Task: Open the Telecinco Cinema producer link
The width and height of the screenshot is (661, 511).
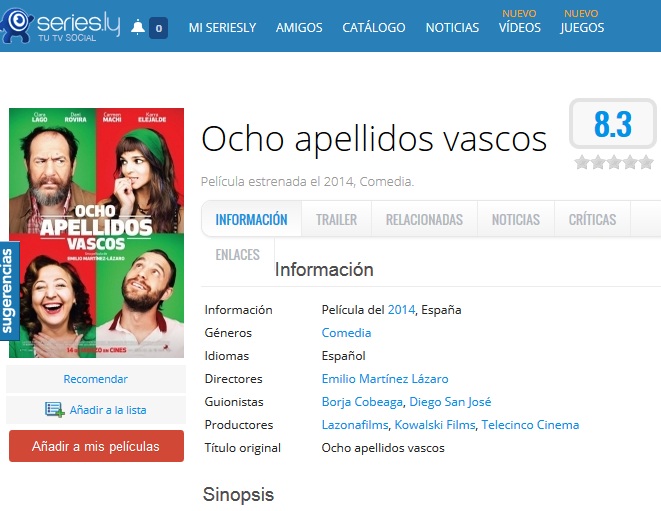Action: [x=530, y=425]
